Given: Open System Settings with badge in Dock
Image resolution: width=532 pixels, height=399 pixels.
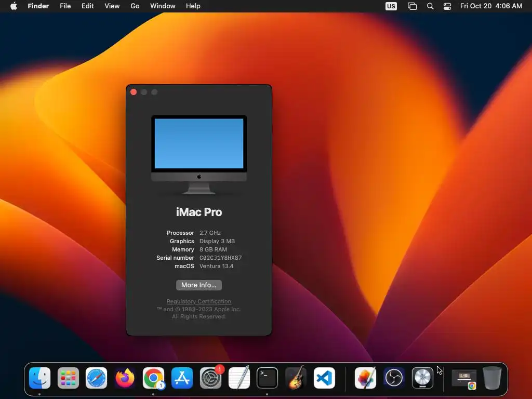Looking at the screenshot, I should coord(211,378).
